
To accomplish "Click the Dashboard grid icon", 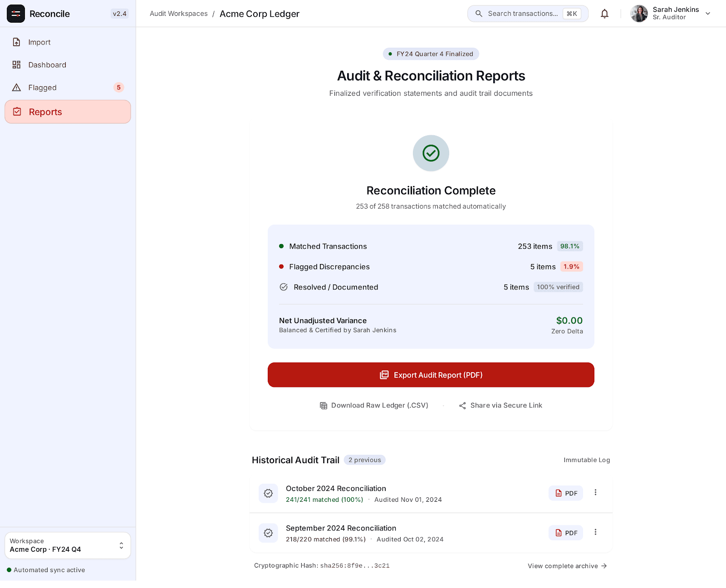I will pos(16,65).
